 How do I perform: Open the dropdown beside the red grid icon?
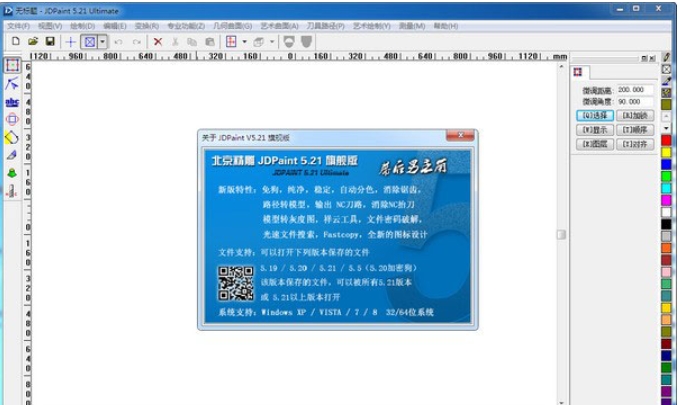point(244,42)
